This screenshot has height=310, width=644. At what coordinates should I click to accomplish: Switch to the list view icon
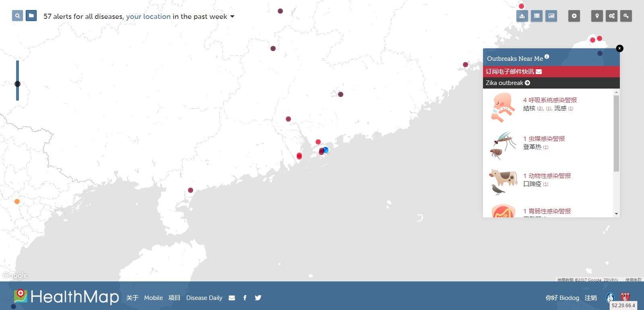(x=537, y=16)
